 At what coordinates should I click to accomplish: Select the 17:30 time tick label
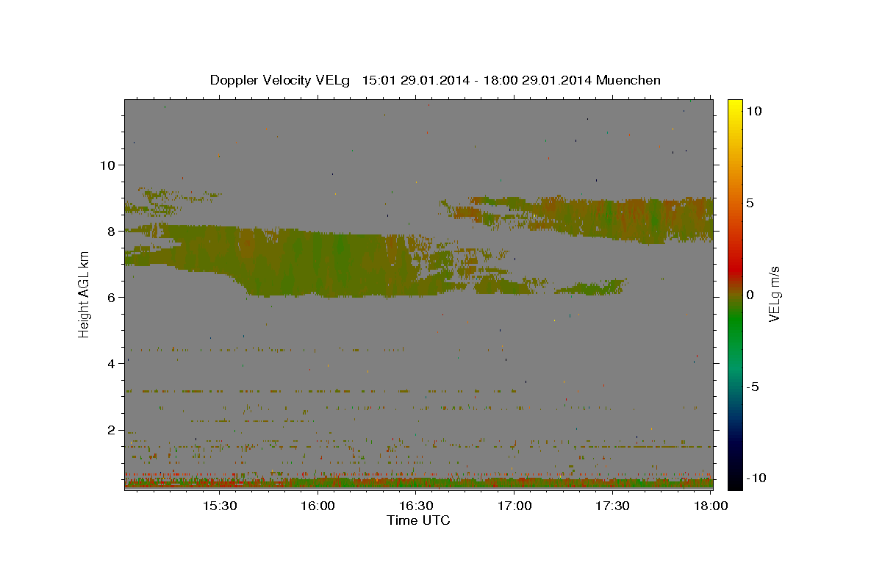click(x=614, y=506)
